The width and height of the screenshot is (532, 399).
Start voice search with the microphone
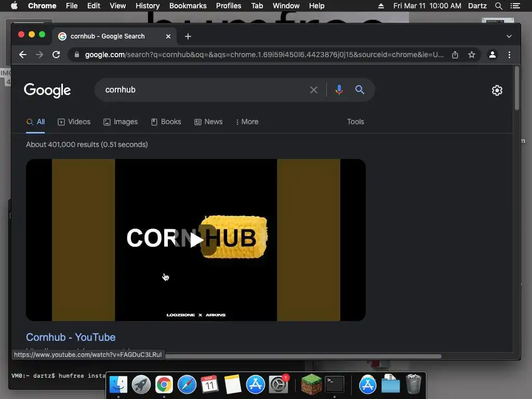[339, 90]
